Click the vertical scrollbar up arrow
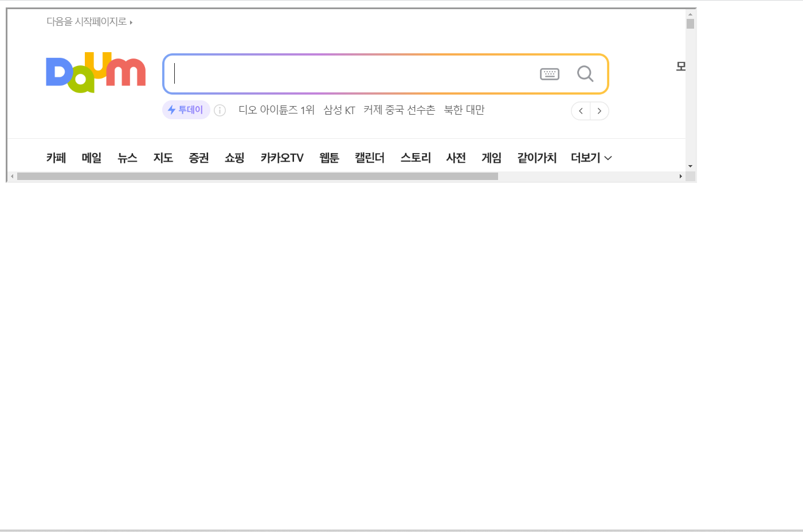This screenshot has height=532, width=803. pos(690,14)
